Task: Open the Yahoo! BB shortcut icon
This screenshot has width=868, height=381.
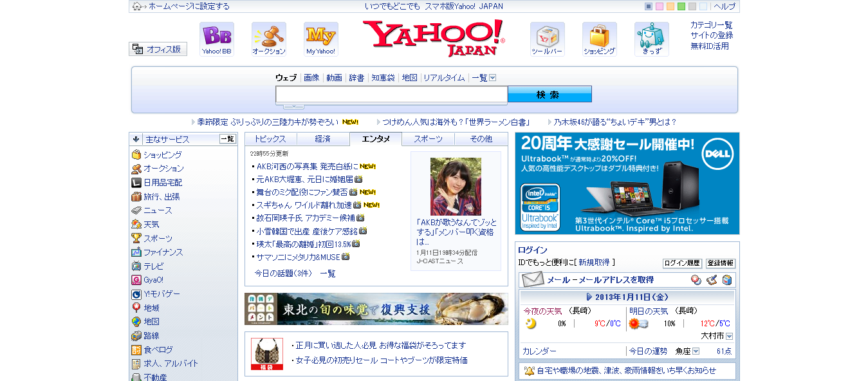Action: coord(217,39)
